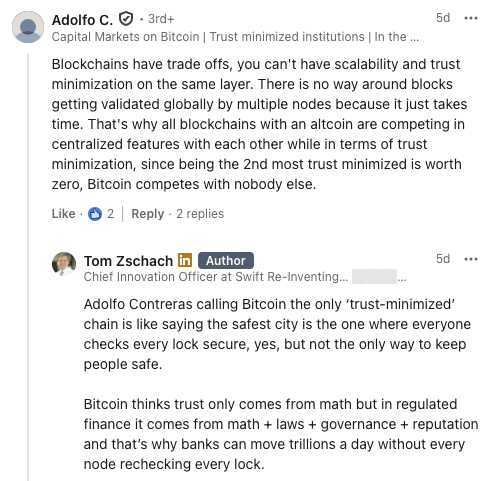The width and height of the screenshot is (494, 481).
Task: Click the 5d timestamp on Adolfo's comment
Action: pyautogui.click(x=443, y=18)
